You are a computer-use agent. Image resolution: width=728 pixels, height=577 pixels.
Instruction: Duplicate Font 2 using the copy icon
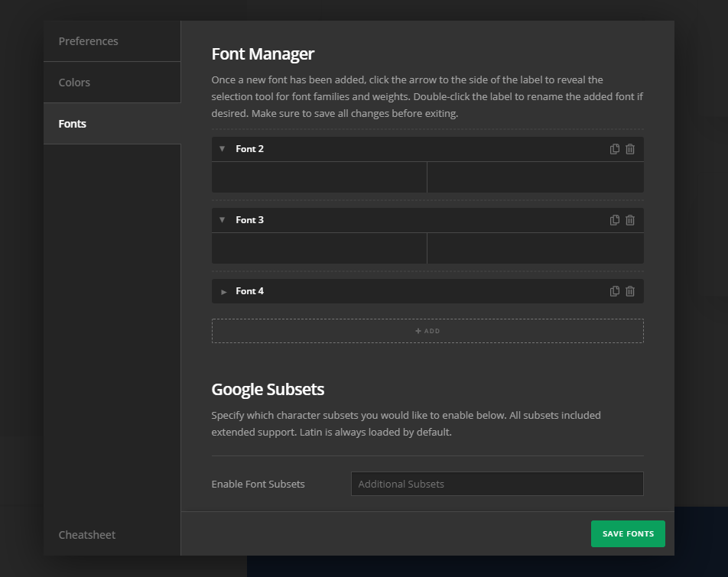tap(614, 149)
